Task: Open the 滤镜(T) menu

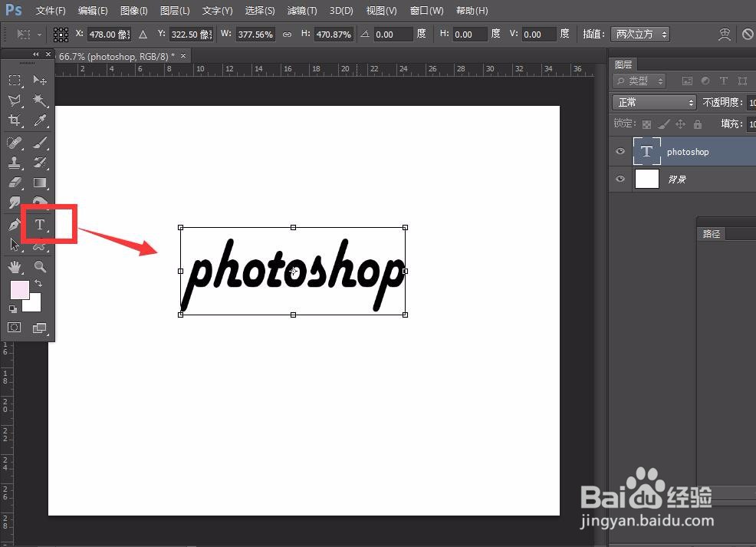Action: (x=302, y=10)
